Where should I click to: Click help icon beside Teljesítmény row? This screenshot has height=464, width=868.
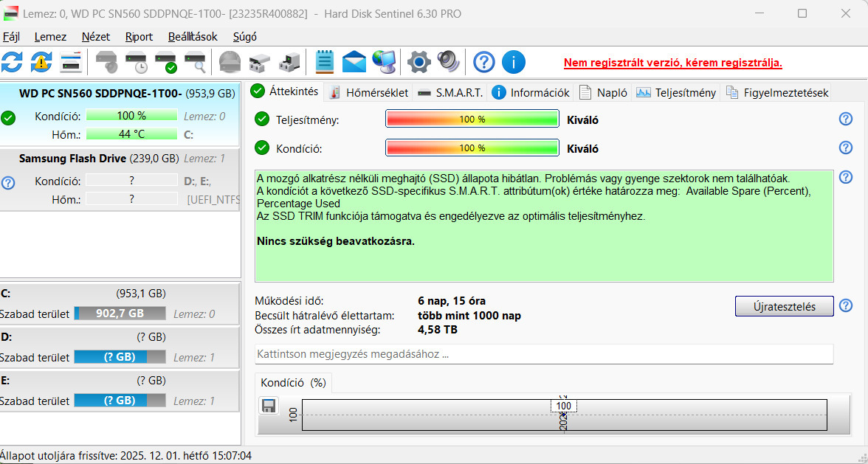pyautogui.click(x=845, y=118)
